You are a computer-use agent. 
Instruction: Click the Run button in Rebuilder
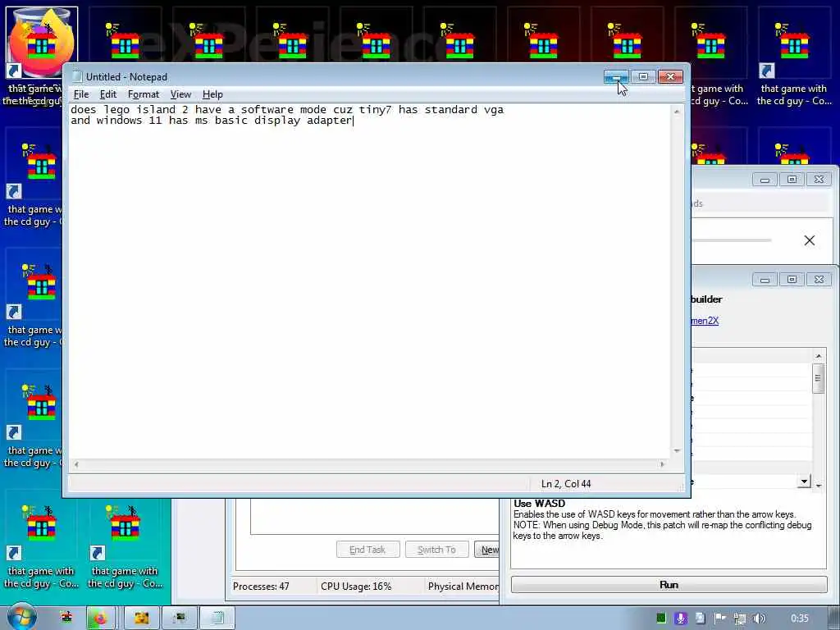tap(669, 584)
